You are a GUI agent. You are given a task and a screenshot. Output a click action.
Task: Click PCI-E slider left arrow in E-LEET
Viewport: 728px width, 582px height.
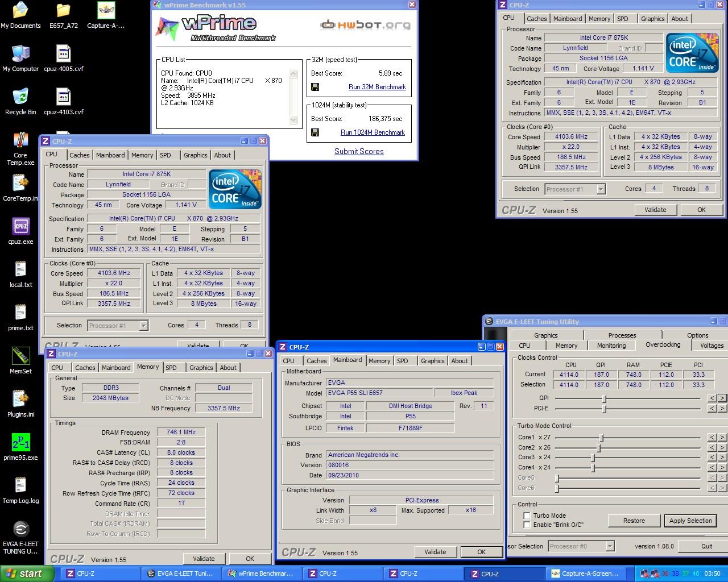point(712,408)
